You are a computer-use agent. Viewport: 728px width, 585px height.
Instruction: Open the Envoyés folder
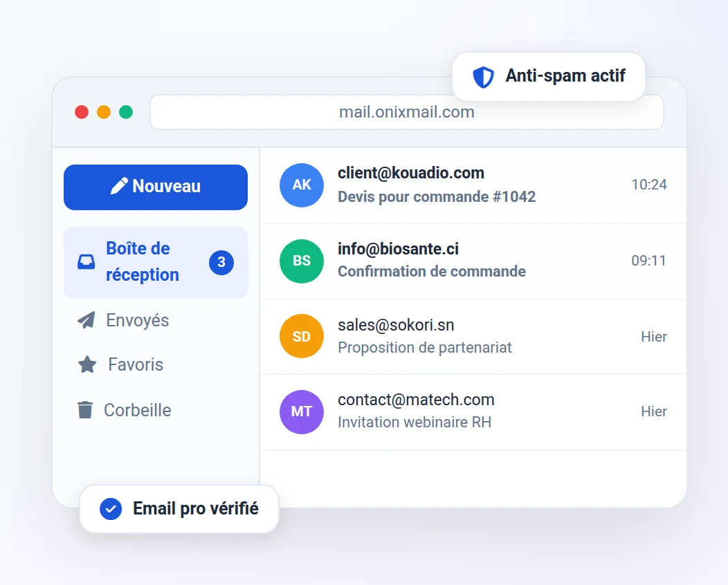pos(156,320)
